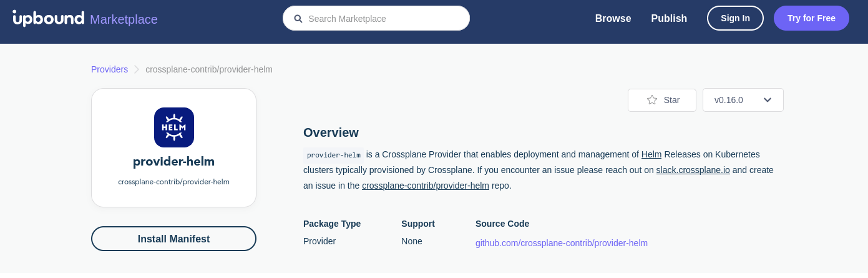Focus the Search Marketplace input field

pos(376,18)
